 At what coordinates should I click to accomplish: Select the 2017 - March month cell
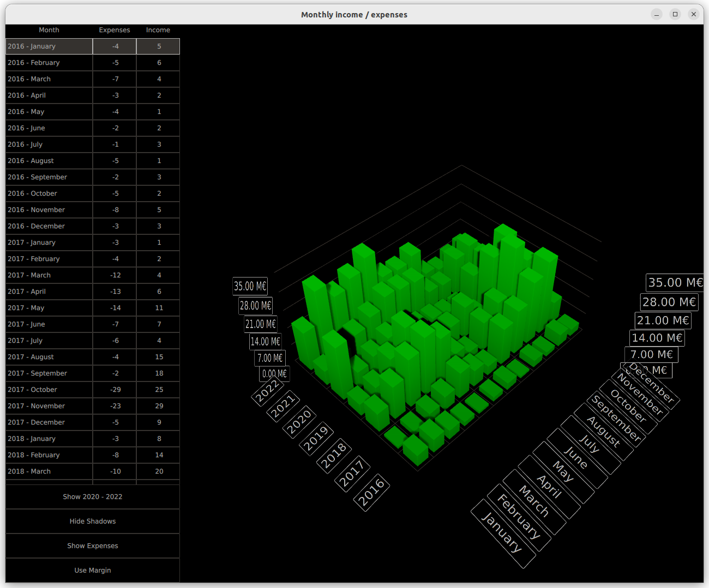coord(49,275)
